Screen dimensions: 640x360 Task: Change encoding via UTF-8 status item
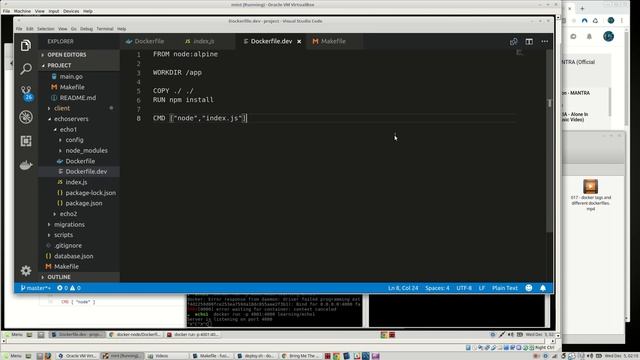click(x=464, y=288)
